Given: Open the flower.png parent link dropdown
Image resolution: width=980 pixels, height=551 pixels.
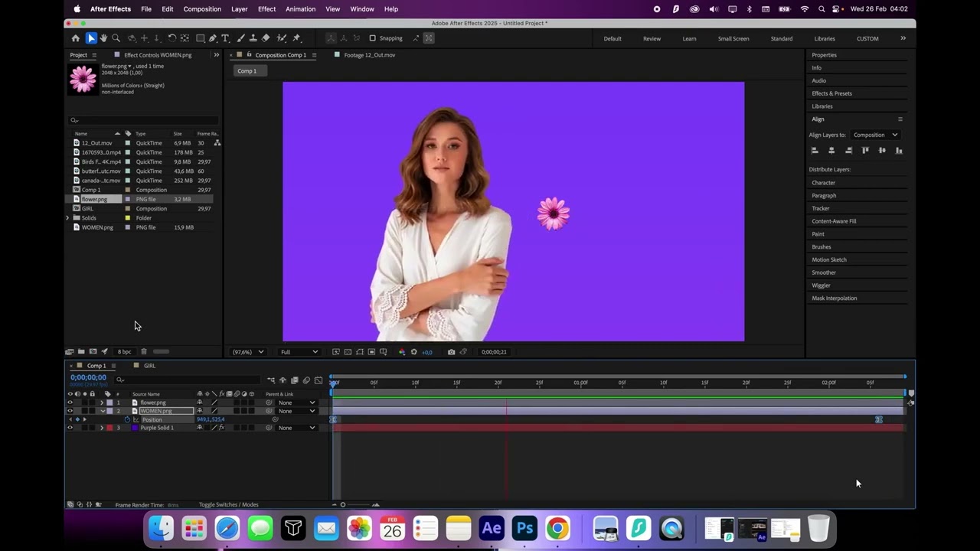Looking at the screenshot, I should (296, 403).
